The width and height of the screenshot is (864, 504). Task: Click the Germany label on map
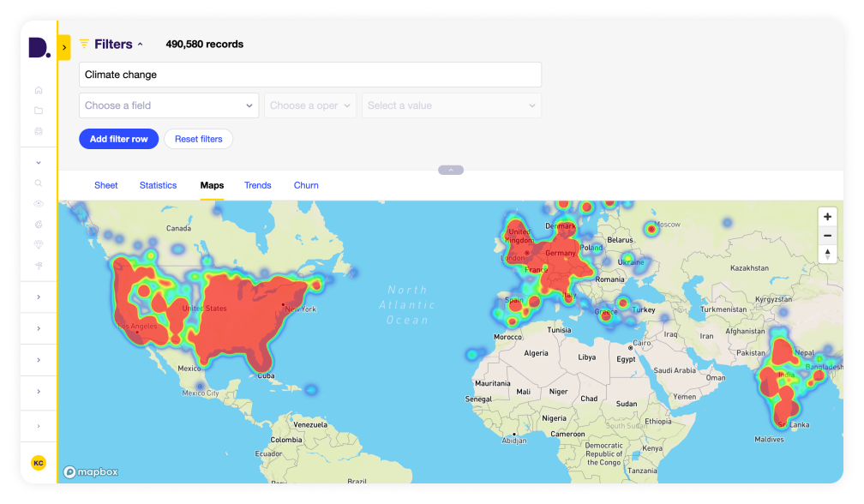[x=561, y=253]
